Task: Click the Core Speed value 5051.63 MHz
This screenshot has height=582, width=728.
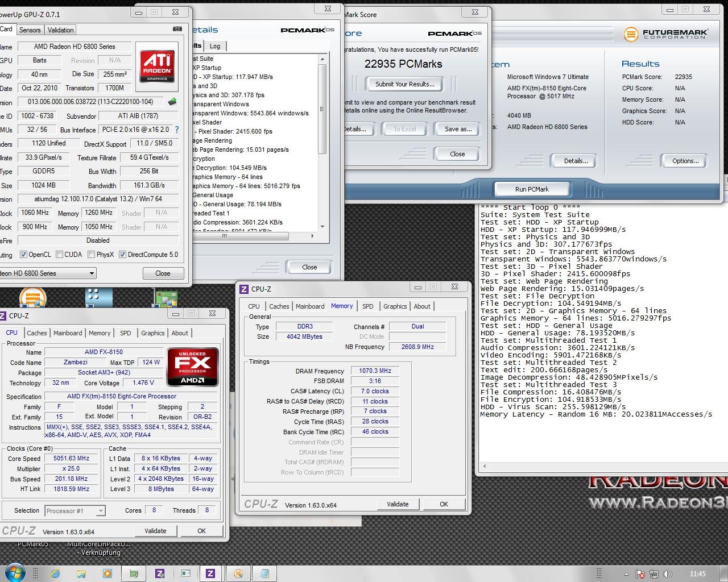Action: pyautogui.click(x=72, y=458)
